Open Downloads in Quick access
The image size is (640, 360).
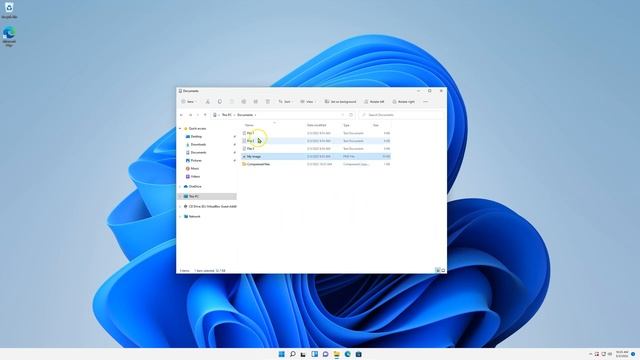[x=198, y=144]
